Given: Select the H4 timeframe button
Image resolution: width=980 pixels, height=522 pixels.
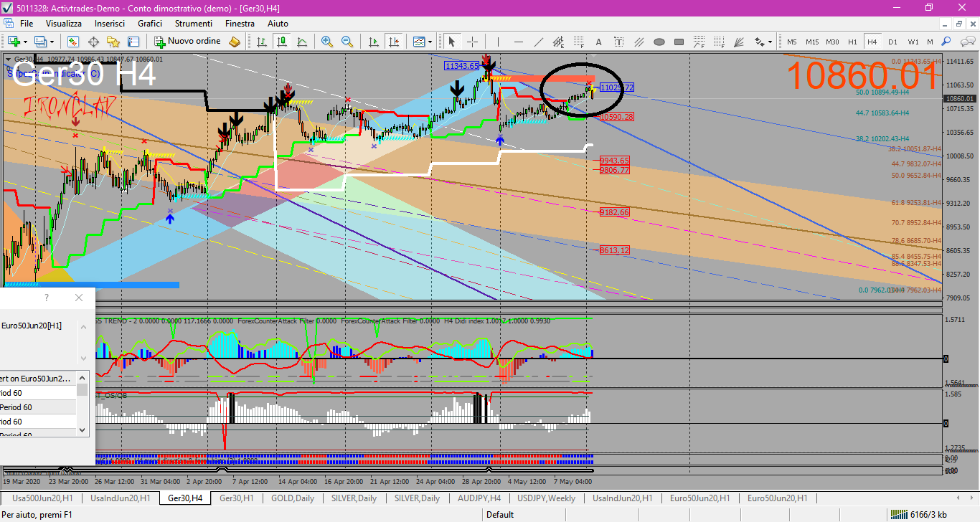Looking at the screenshot, I should pyautogui.click(x=872, y=42).
